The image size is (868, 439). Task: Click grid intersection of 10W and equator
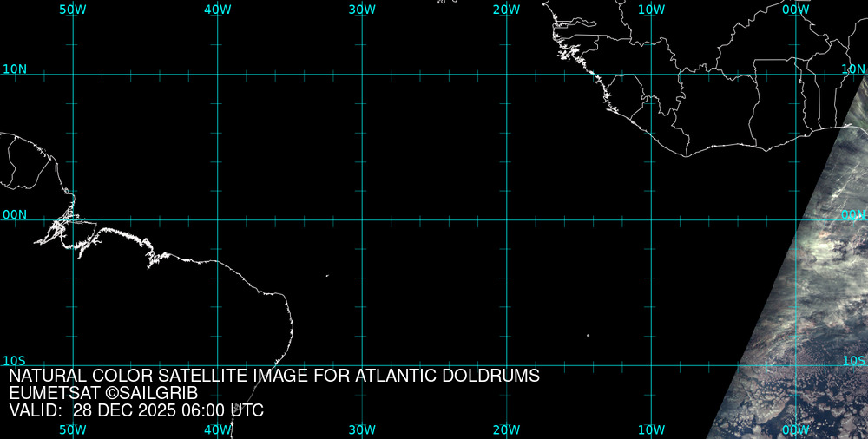(651, 219)
